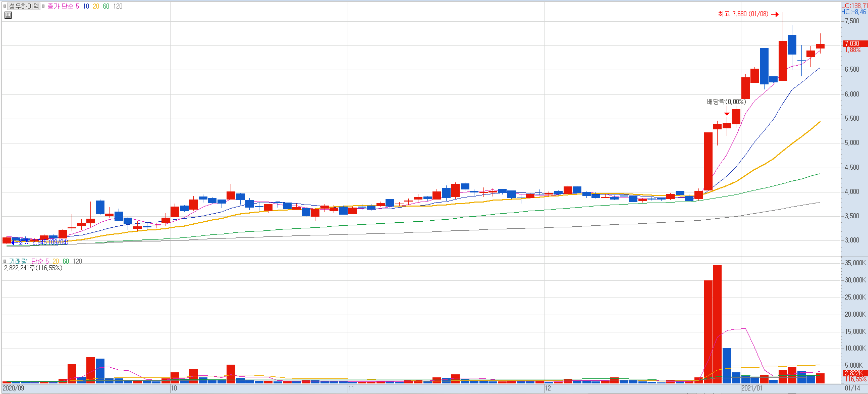Click the 35,000K volume axis label
Screen dimensions: 868x394
(855, 263)
